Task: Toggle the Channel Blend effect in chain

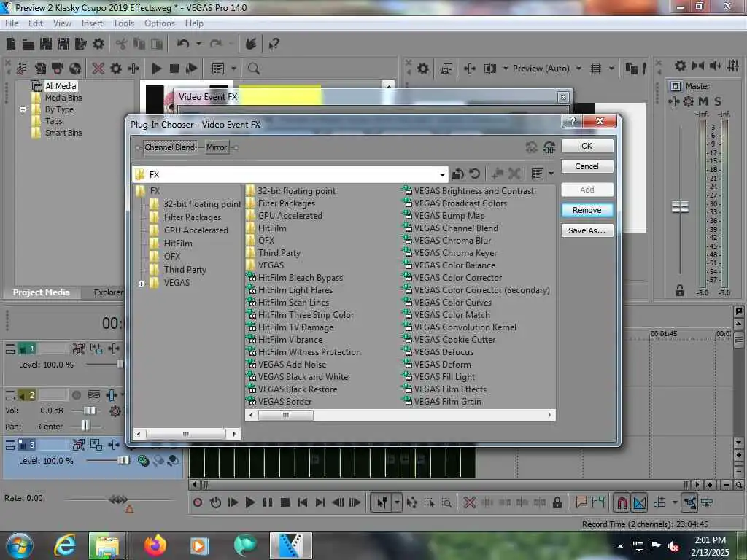Action: point(169,147)
